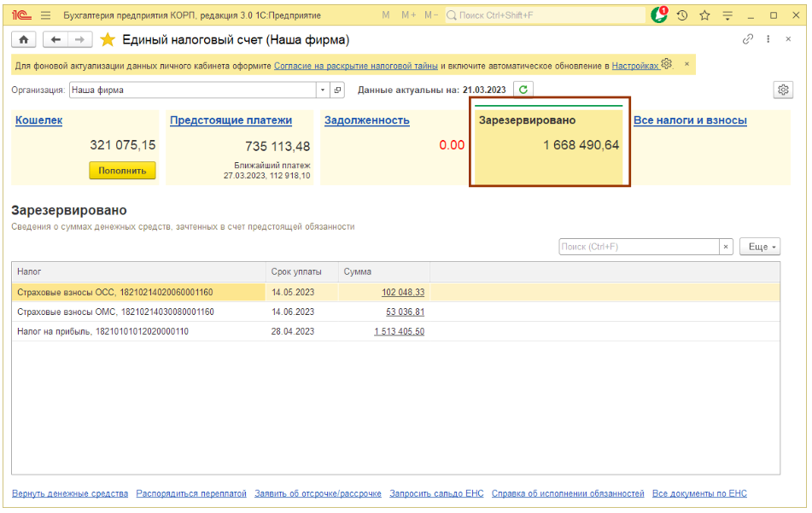Viewport: 812px width, 513px height.
Task: Click the Вернуть денежные средства link
Action: coord(70,493)
